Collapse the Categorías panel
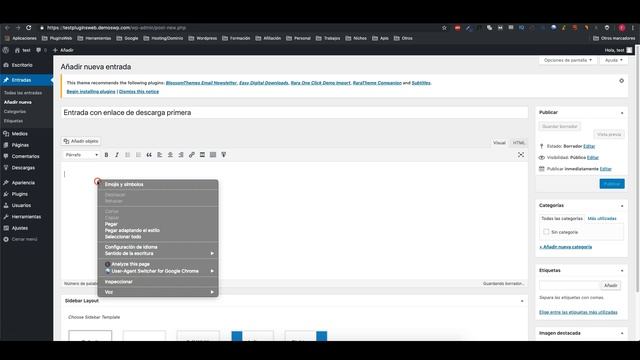Viewport: 640px width, 360px height. (x=622, y=206)
